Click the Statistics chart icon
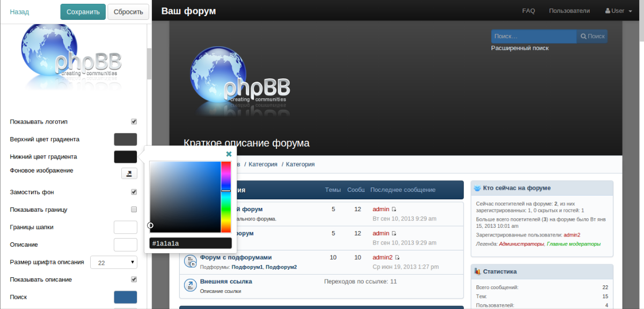Screen dimensions: 644x309 point(478,271)
